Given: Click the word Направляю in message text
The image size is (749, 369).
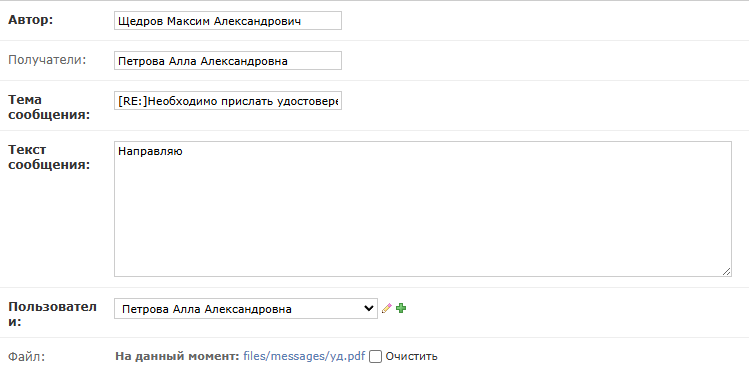Looking at the screenshot, I should click(x=150, y=152).
